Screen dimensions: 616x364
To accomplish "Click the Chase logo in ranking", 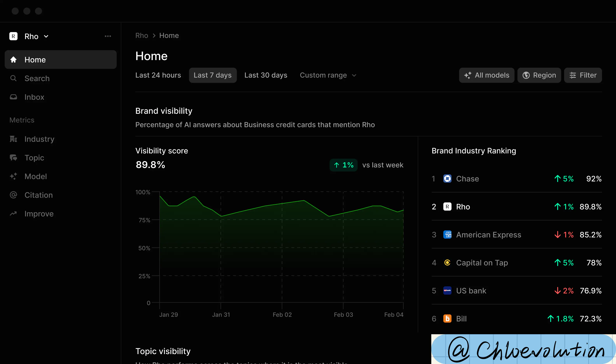I will point(447,178).
